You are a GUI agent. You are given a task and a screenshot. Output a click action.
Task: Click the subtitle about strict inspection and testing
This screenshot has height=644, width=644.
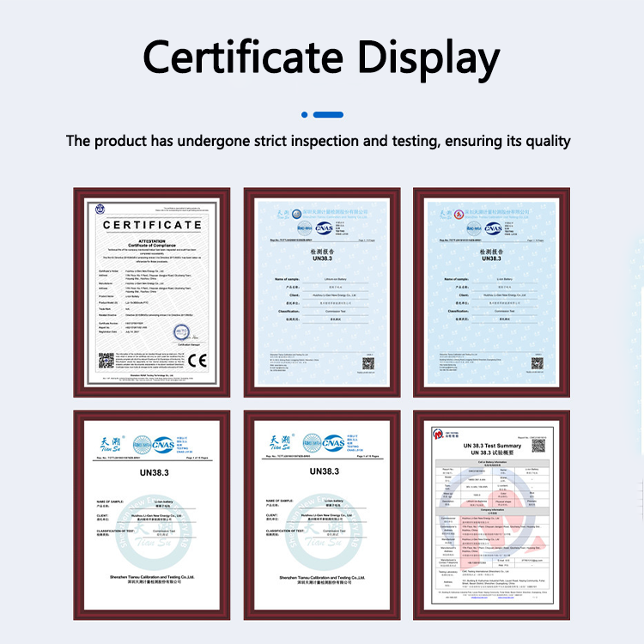coord(319,141)
